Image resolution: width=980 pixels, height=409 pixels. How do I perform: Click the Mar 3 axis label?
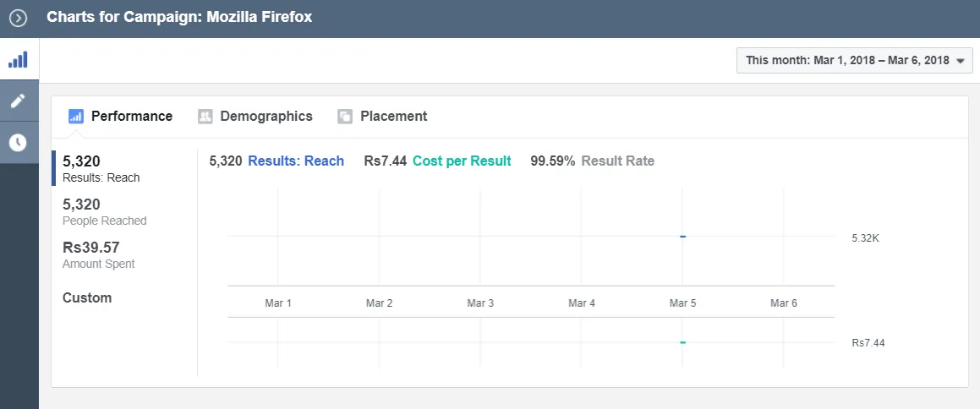(x=480, y=303)
